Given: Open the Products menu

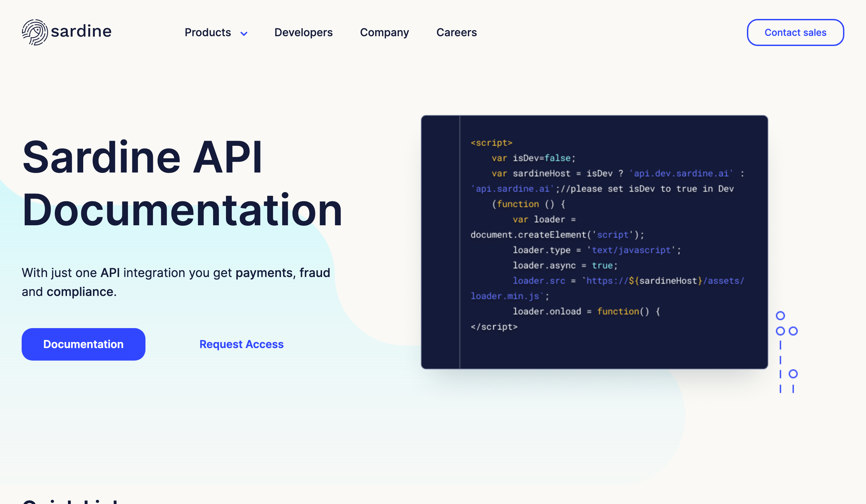Looking at the screenshot, I should (208, 32).
